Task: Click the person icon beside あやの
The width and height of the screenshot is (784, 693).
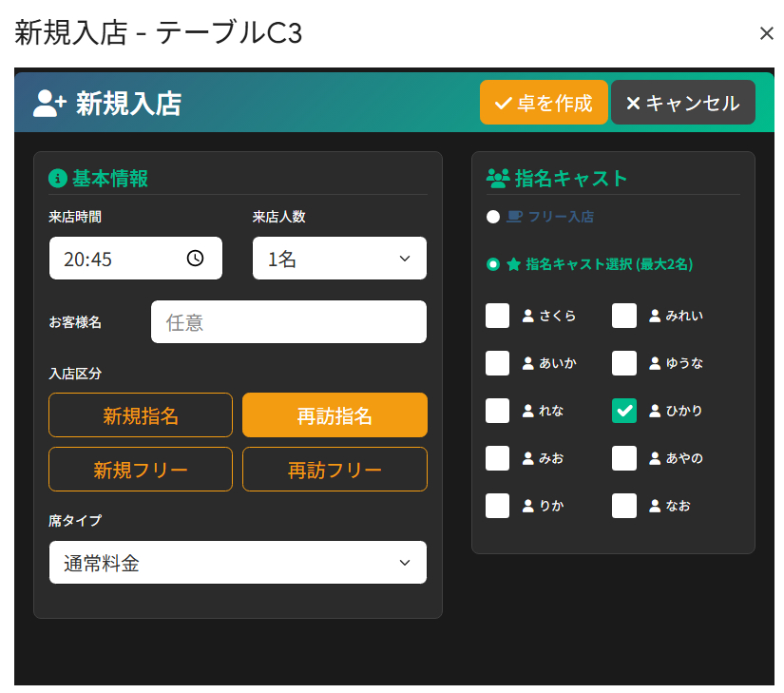Action: point(655,458)
